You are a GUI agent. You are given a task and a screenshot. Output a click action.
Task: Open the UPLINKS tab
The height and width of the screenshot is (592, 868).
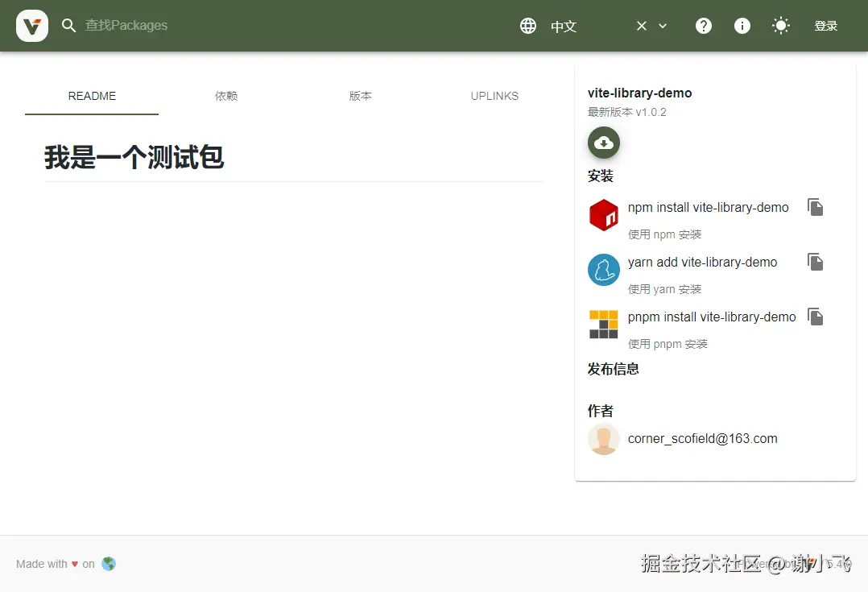click(494, 96)
